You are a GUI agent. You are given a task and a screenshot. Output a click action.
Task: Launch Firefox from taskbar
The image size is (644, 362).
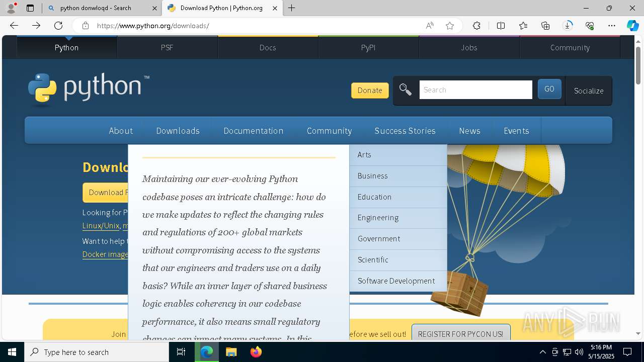(256, 352)
